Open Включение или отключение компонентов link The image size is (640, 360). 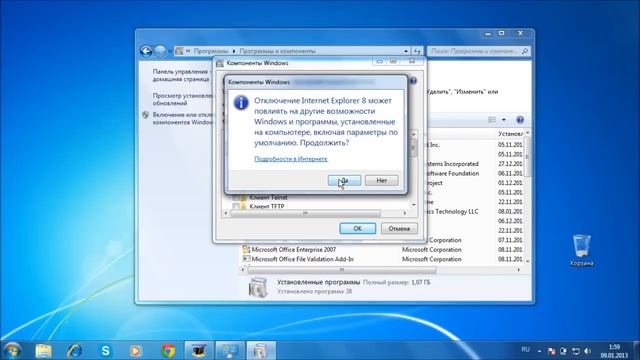(x=183, y=118)
